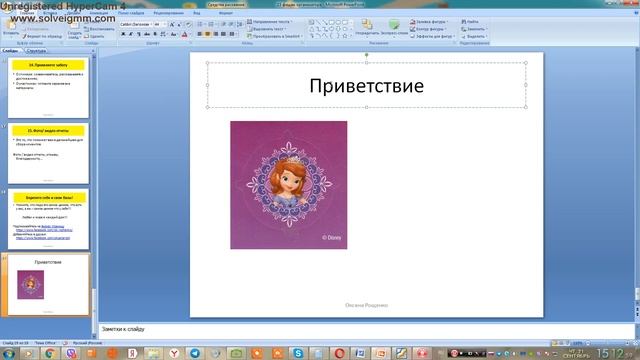Image resolution: width=640 pixels, height=360 pixels.
Task: Open the font size combo box
Action: [160, 24]
